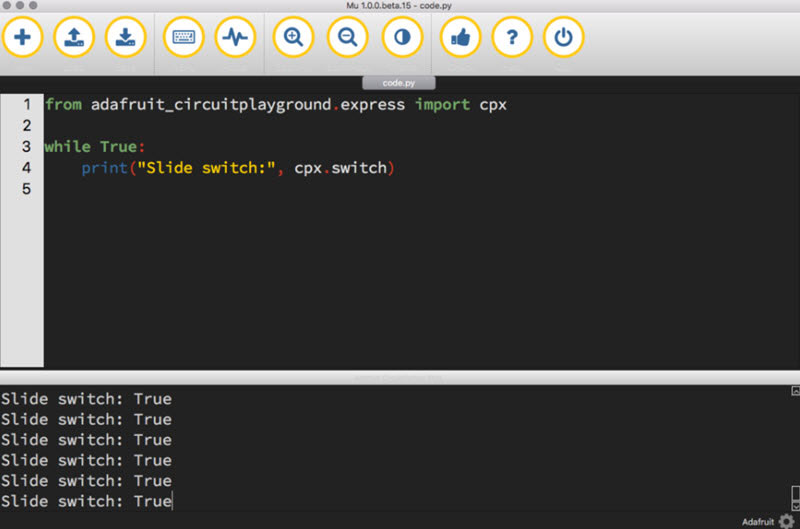
Task: Open a file with the Load icon
Action: click(x=74, y=38)
